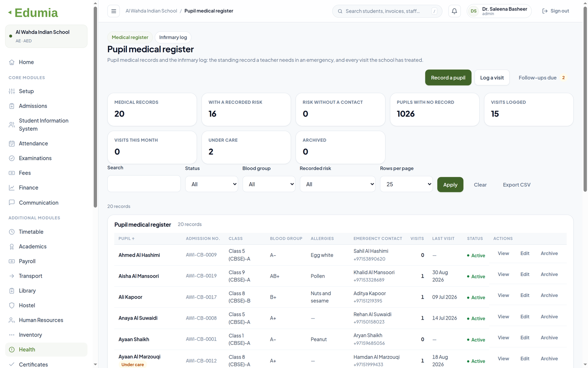Click the Examinations check-circle icon

(12, 158)
